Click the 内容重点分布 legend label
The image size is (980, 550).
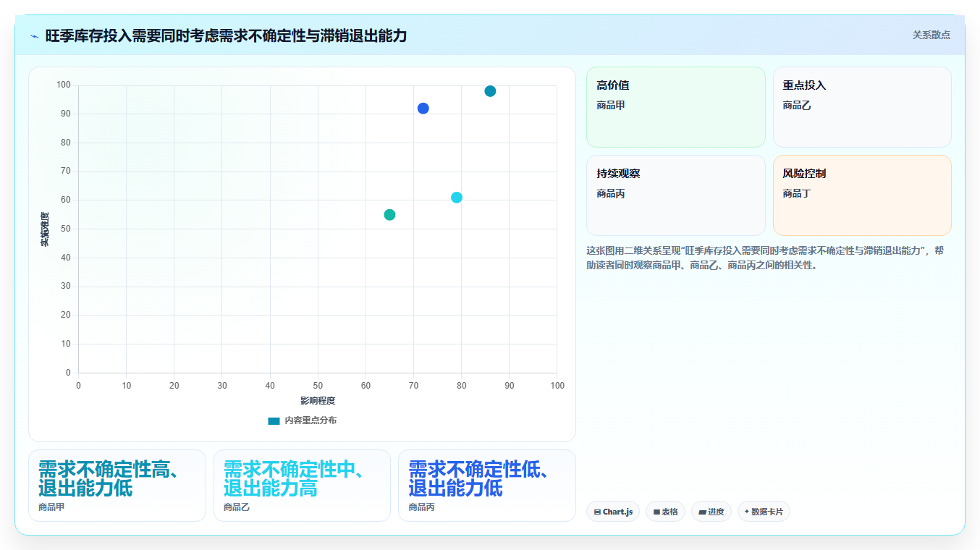[311, 420]
